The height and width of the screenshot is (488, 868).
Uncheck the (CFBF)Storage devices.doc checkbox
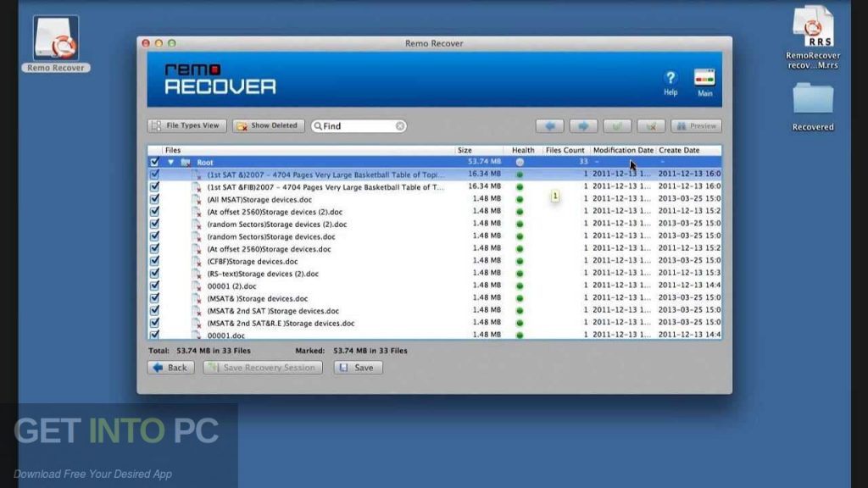click(x=155, y=262)
